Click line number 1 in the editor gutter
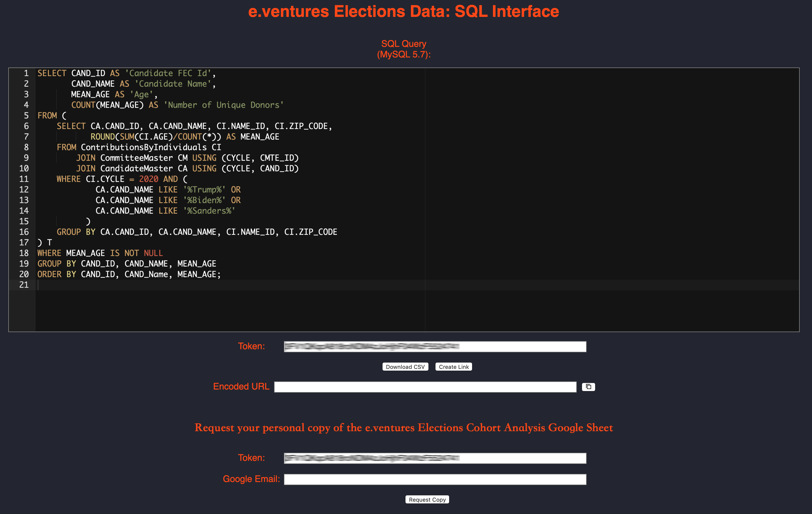Viewport: 812px width, 514px height. pos(26,73)
